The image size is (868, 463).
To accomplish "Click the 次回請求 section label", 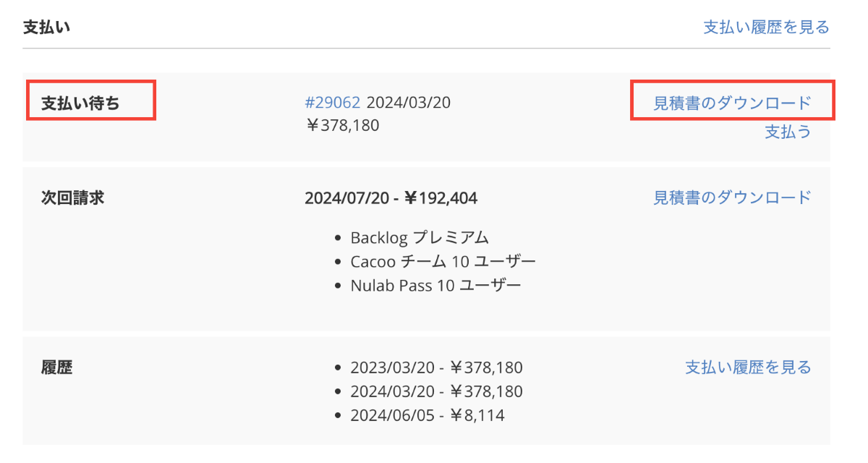I will point(72,197).
